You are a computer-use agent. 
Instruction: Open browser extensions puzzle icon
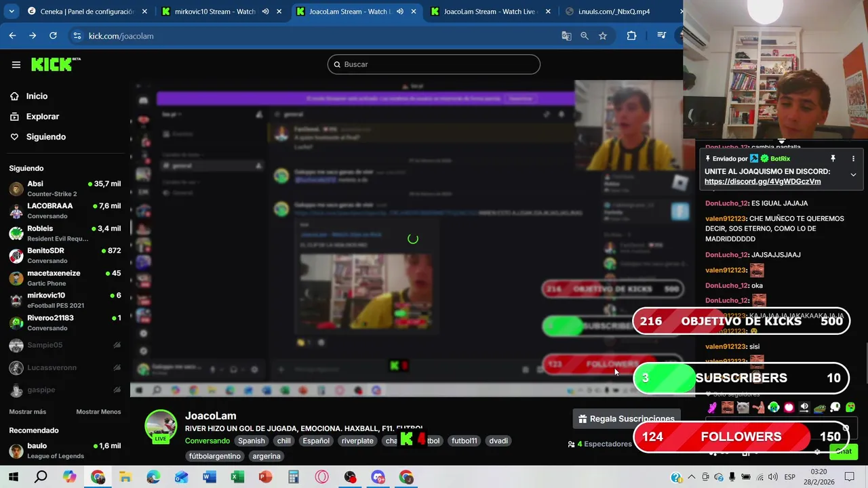pyautogui.click(x=631, y=36)
